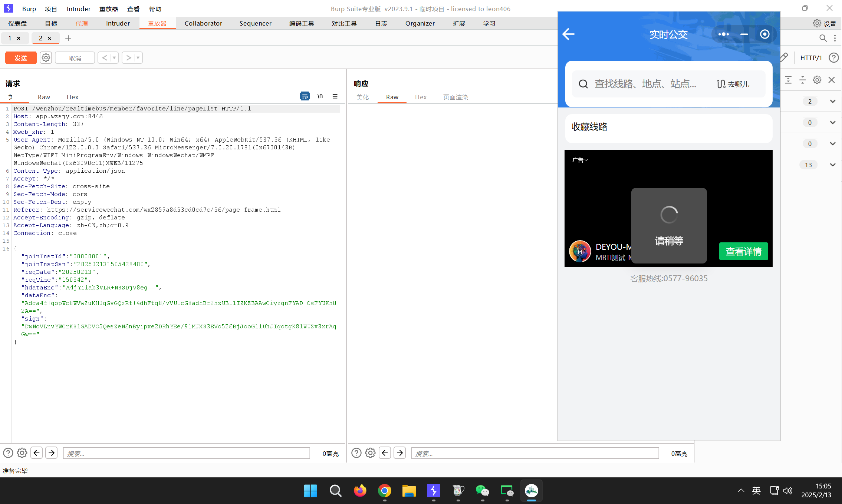Viewport: 842px width, 504px height.
Task: Toggle non-printable characters \n button
Action: 320,96
